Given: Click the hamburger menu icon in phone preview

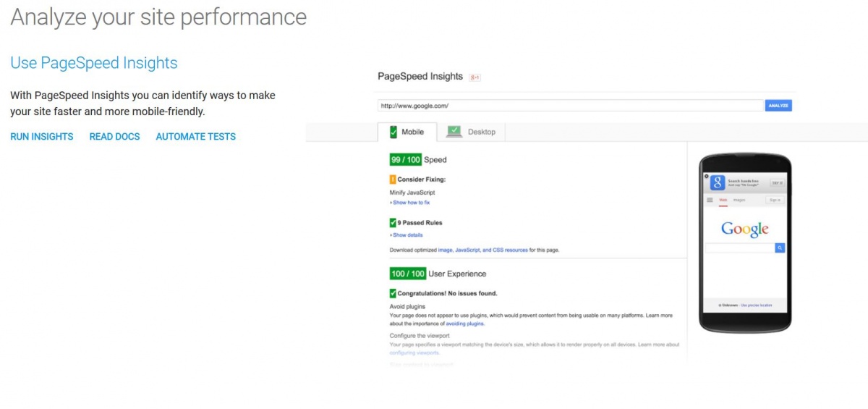Looking at the screenshot, I should (710, 200).
